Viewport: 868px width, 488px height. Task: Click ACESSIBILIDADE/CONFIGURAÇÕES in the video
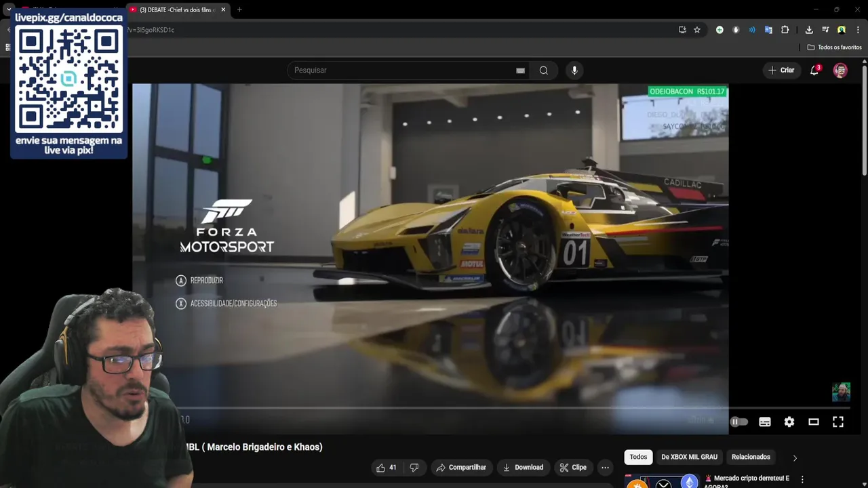[233, 304]
